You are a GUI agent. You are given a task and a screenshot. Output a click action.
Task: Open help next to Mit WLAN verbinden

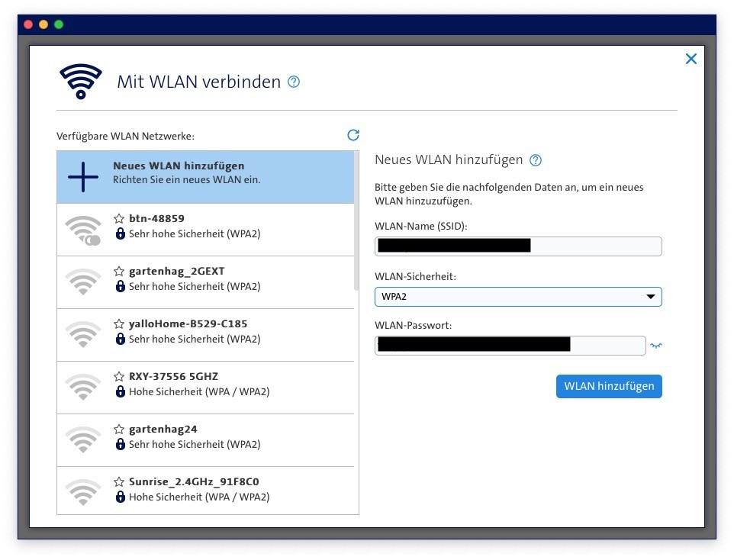pos(294,82)
